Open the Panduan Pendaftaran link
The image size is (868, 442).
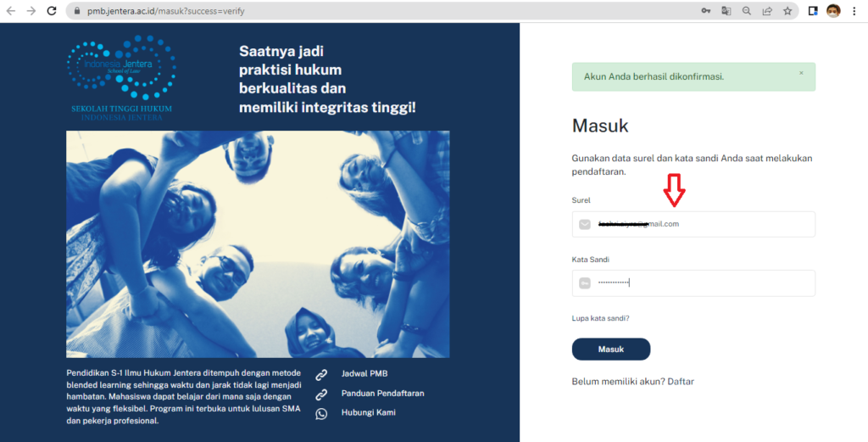[382, 394]
